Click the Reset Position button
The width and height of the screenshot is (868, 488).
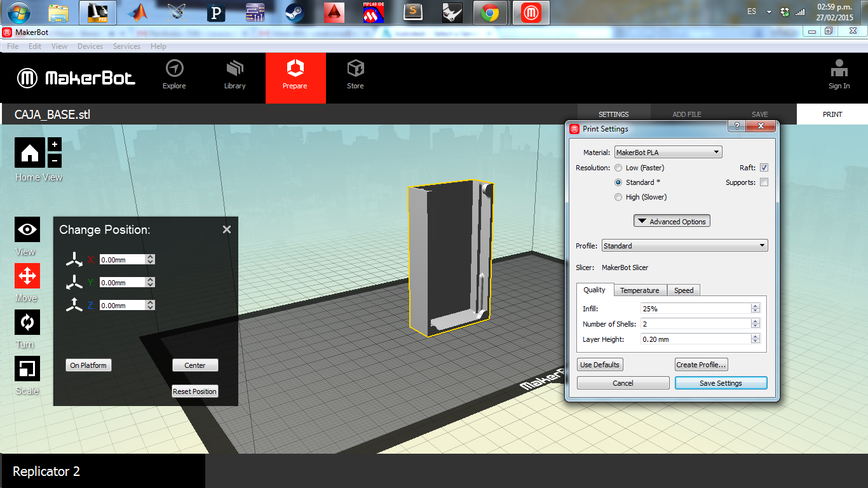point(195,391)
